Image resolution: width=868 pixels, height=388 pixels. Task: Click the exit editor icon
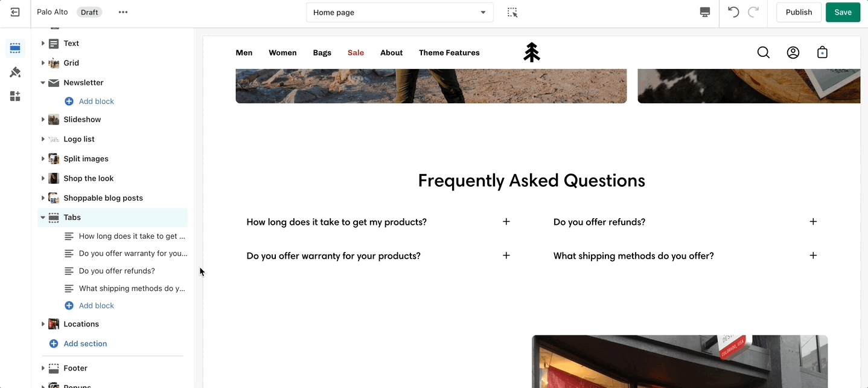pyautogui.click(x=15, y=12)
